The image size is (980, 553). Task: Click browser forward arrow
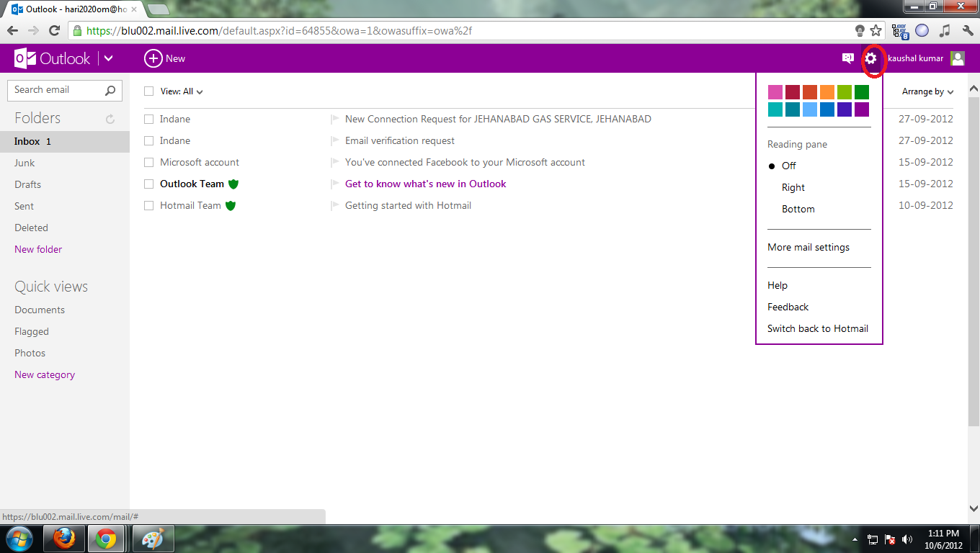point(33,31)
